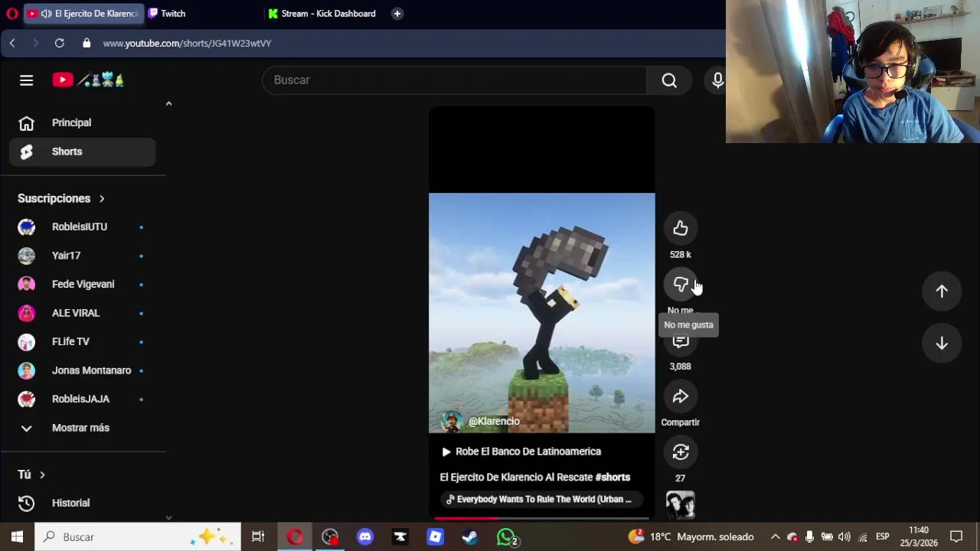
Task: Reload the page with refresh icon
Action: pyautogui.click(x=59, y=44)
